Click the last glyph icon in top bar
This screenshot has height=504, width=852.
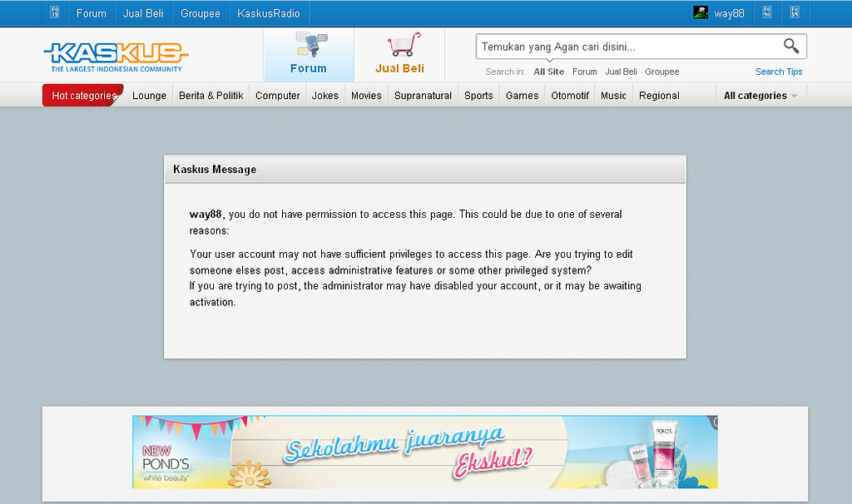point(795,12)
